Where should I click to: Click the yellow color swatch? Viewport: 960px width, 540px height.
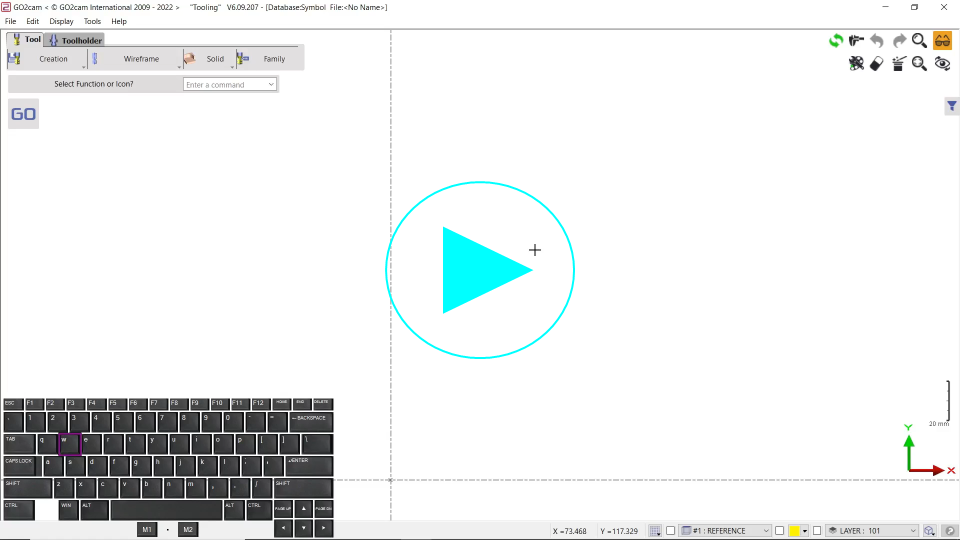[x=794, y=531]
